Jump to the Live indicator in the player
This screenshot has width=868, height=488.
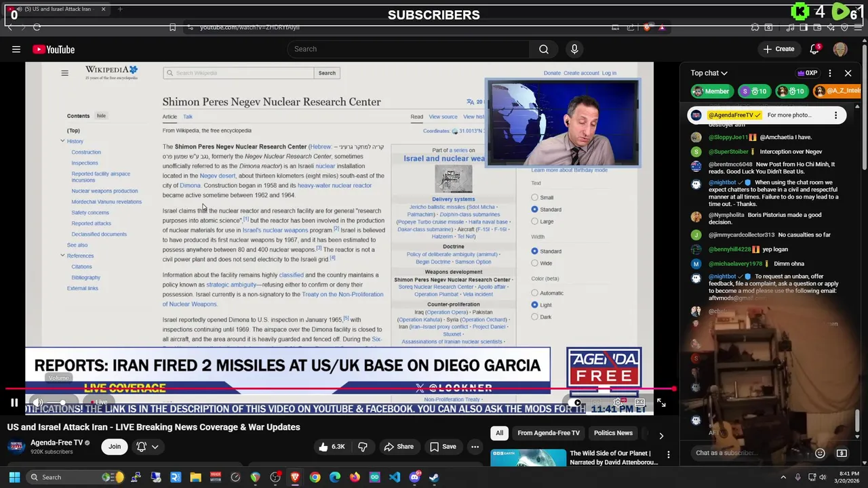coord(100,403)
